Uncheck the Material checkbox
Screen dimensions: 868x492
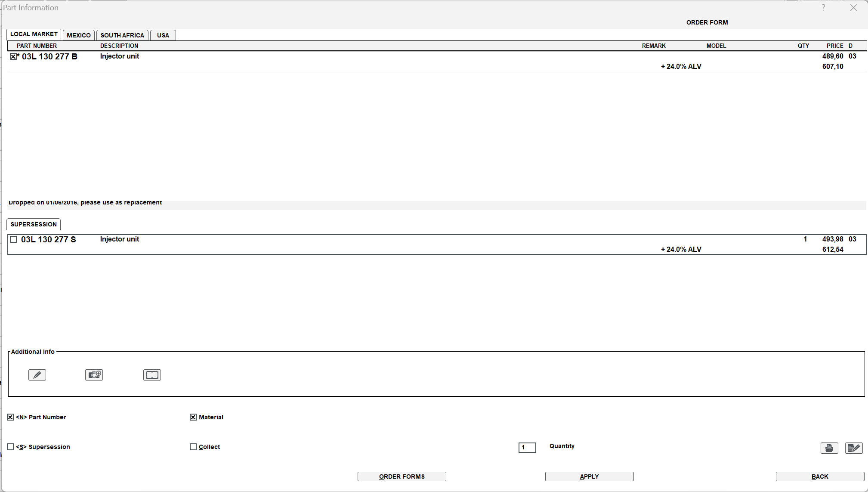tap(193, 417)
